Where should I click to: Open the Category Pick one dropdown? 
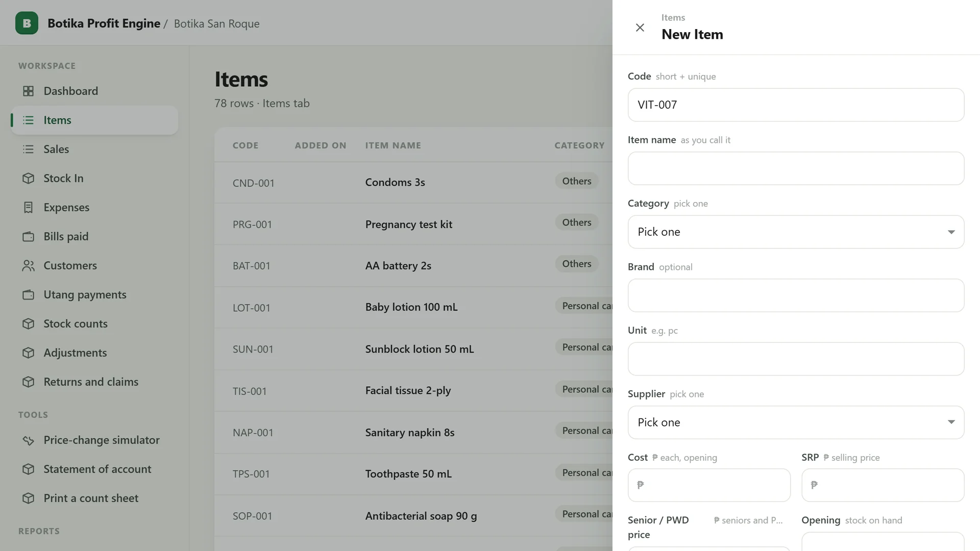point(796,232)
